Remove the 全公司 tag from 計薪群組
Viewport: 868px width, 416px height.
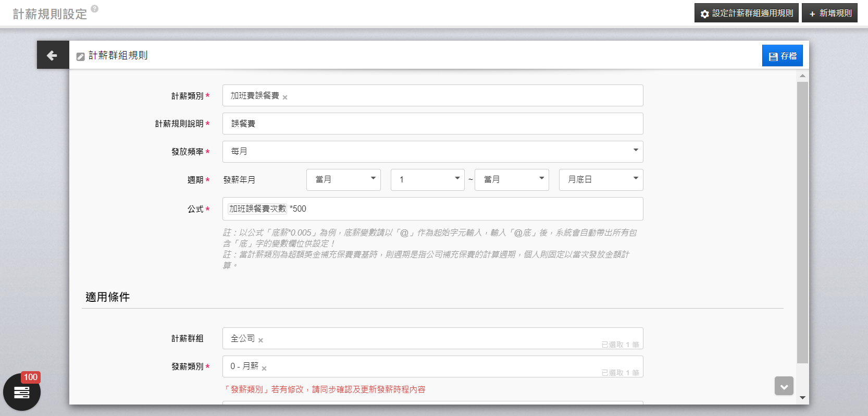261,340
